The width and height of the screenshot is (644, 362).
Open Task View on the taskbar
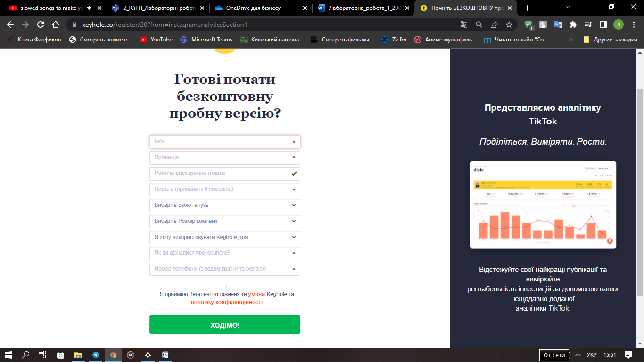[x=42, y=355]
